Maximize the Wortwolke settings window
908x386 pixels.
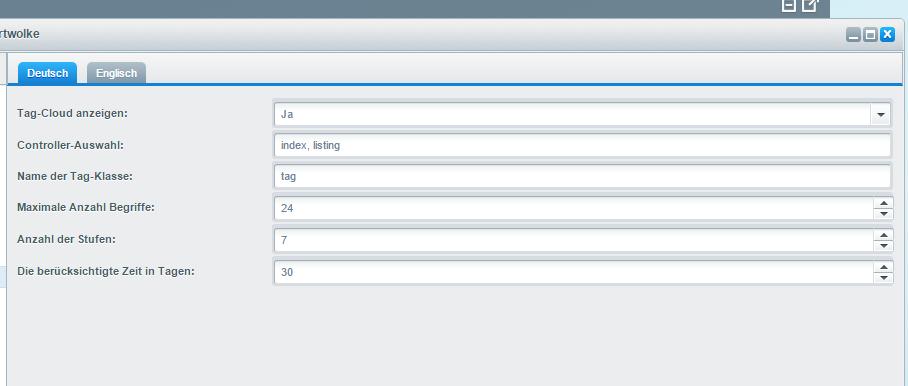click(x=870, y=35)
